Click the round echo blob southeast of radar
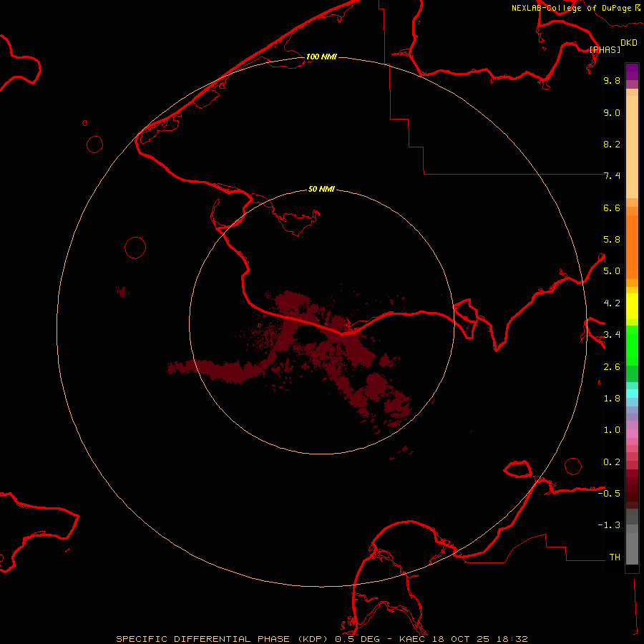 [375, 385]
